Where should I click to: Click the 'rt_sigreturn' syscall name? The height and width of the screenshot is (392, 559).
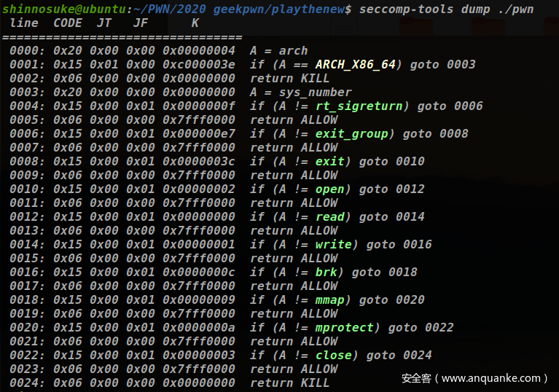359,106
